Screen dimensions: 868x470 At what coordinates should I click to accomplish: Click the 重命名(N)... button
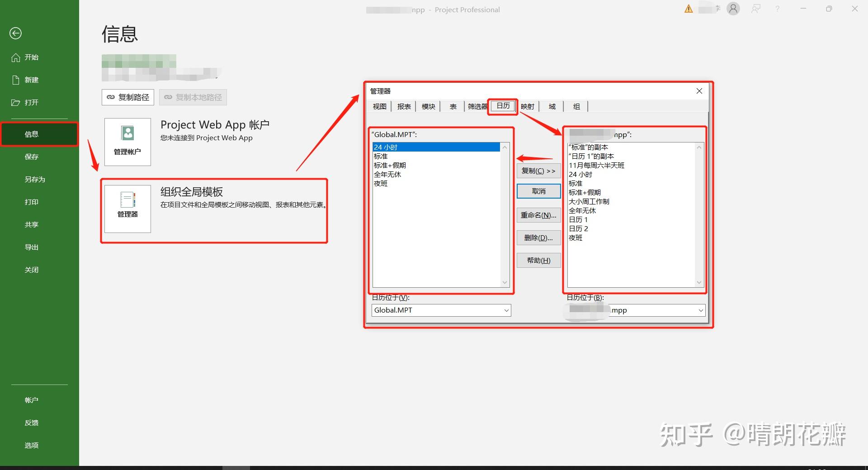pyautogui.click(x=538, y=215)
